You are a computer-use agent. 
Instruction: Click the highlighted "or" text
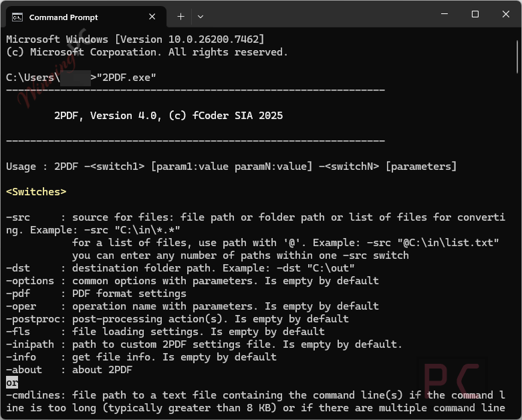[12, 383]
